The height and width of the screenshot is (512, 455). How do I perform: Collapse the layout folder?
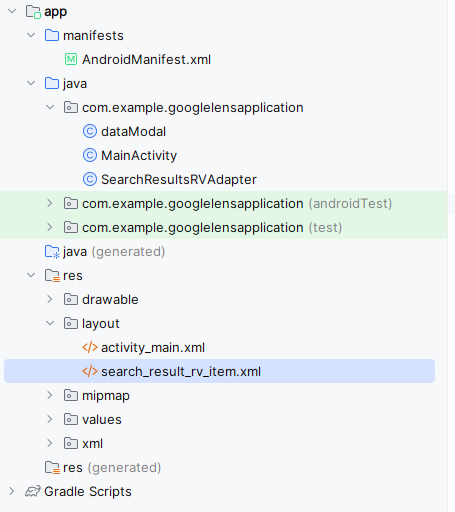50,323
